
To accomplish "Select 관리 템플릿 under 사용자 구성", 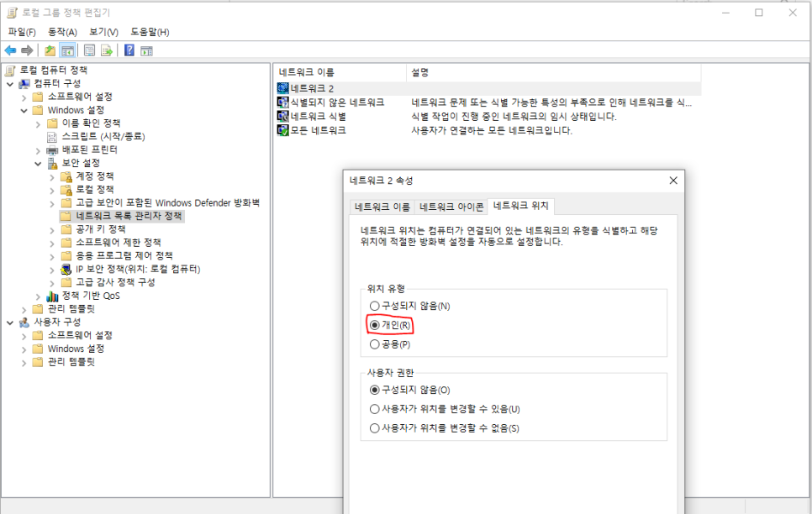I will coord(71,362).
